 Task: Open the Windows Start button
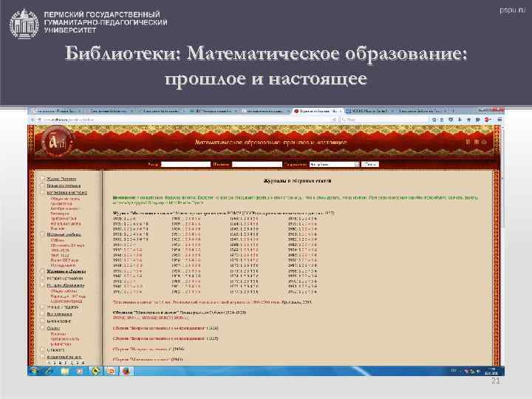tap(33, 371)
